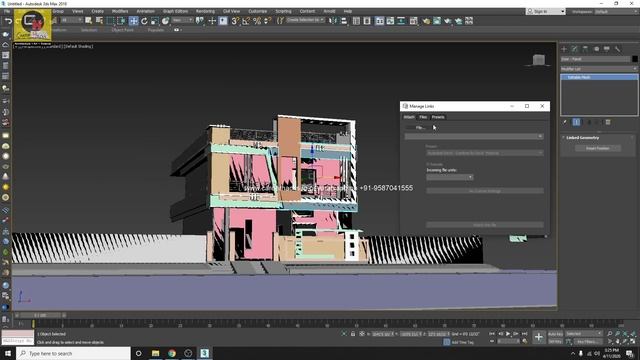
Task: Switch to the Display command panel
Action: (x=607, y=49)
